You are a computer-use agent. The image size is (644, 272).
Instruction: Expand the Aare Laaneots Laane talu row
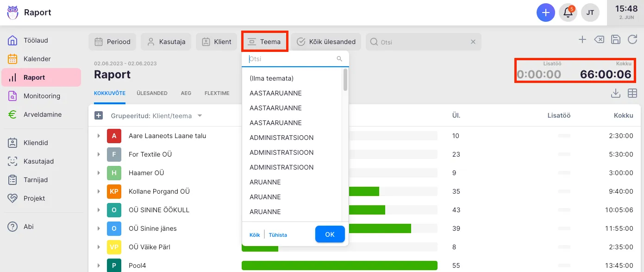point(99,136)
